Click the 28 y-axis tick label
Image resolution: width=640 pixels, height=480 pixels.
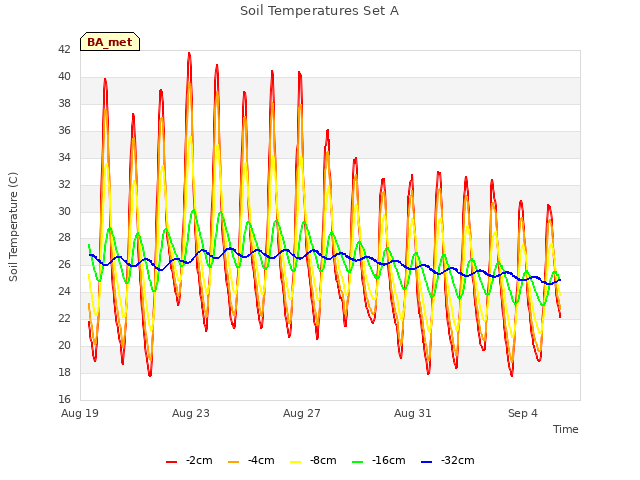(64, 238)
